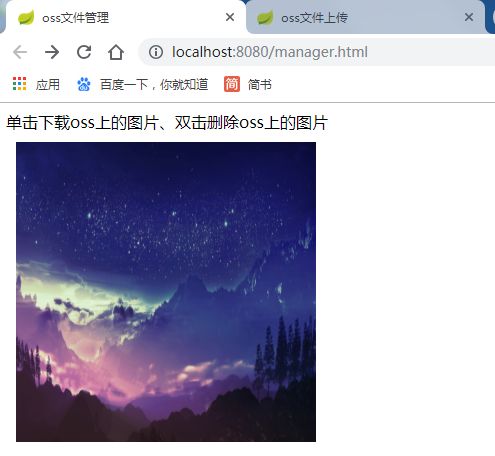Image resolution: width=495 pixels, height=456 pixels.
Task: Open the 简书 bookmark text
Action: tap(259, 84)
